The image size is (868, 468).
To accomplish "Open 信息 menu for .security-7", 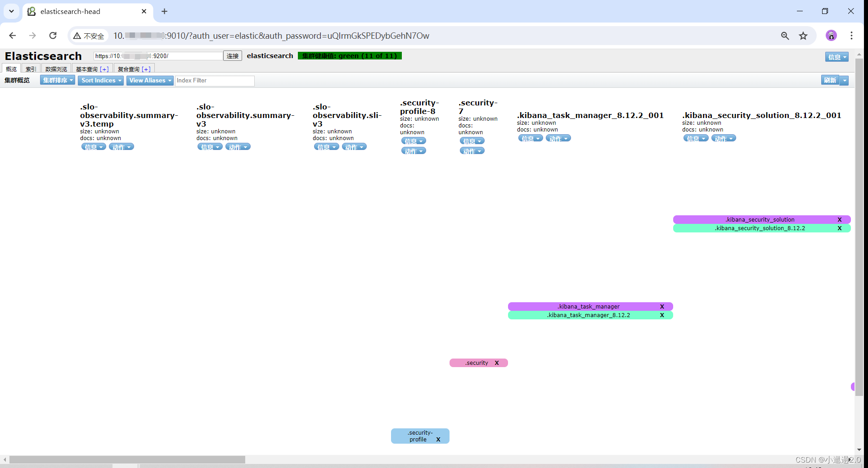I will [x=472, y=141].
